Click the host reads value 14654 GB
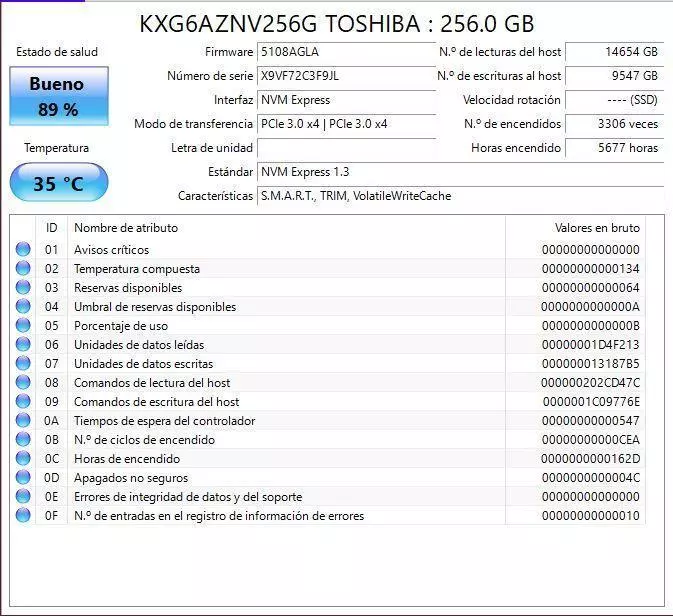 (615, 52)
